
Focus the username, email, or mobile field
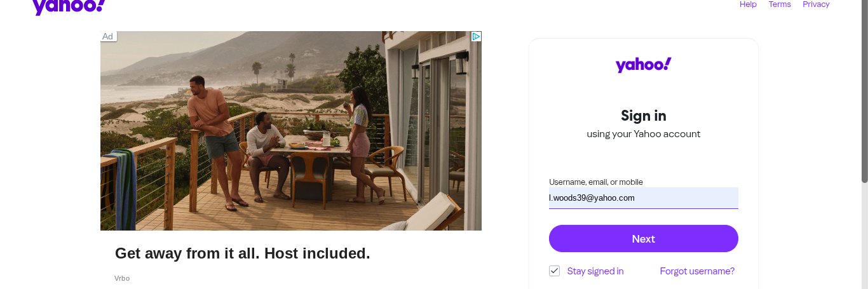pyautogui.click(x=643, y=198)
